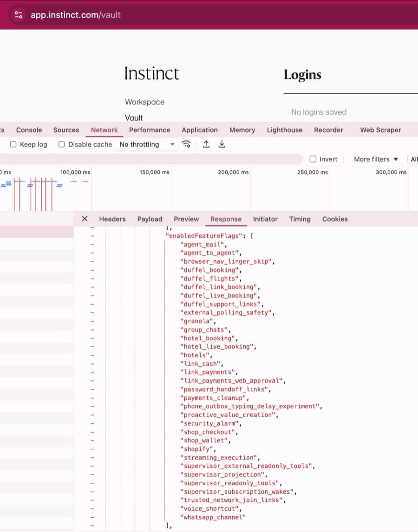This screenshot has width=418, height=532.
Task: Click the "phone_outbox_typing_delay_experiment" flag text
Action: tap(249, 406)
